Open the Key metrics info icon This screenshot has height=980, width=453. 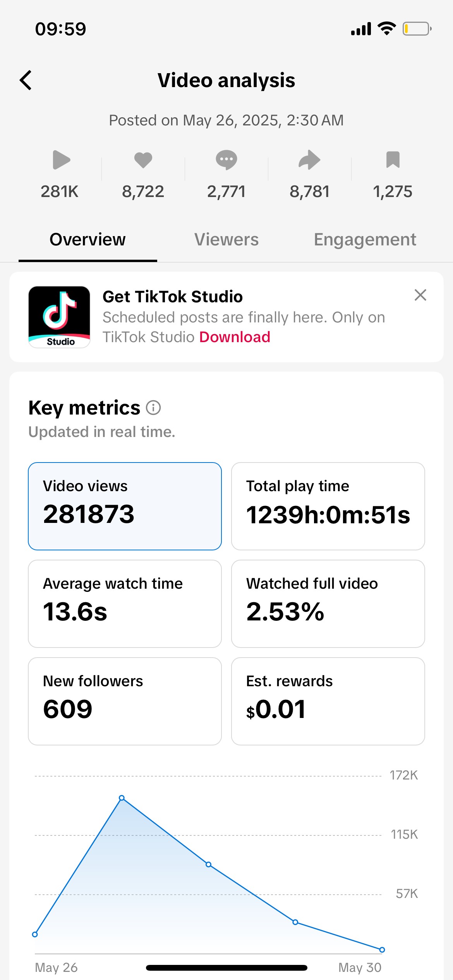(x=153, y=408)
